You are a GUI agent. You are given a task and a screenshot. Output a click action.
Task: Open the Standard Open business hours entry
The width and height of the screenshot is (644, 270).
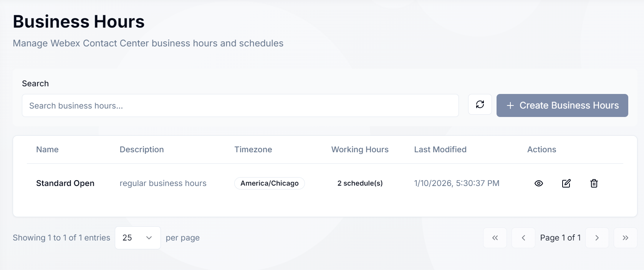[x=65, y=183]
